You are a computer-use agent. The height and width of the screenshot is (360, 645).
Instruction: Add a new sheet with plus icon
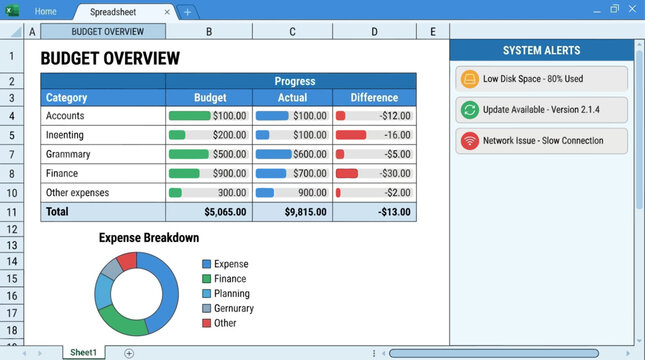(x=129, y=353)
